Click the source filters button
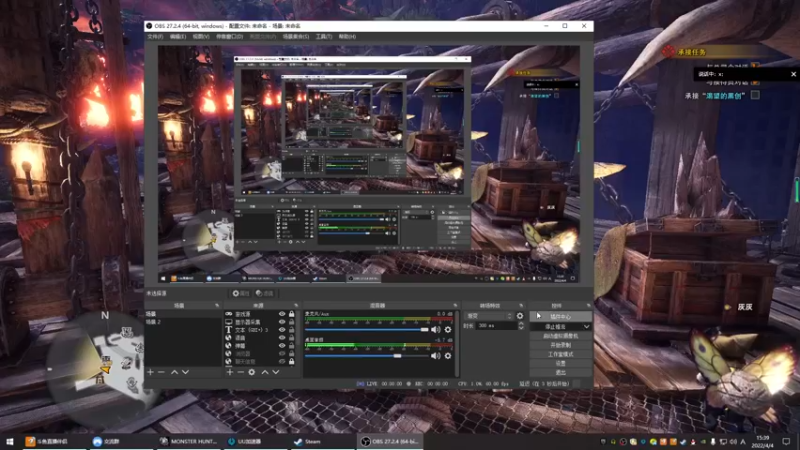The width and height of the screenshot is (800, 450). point(264,293)
